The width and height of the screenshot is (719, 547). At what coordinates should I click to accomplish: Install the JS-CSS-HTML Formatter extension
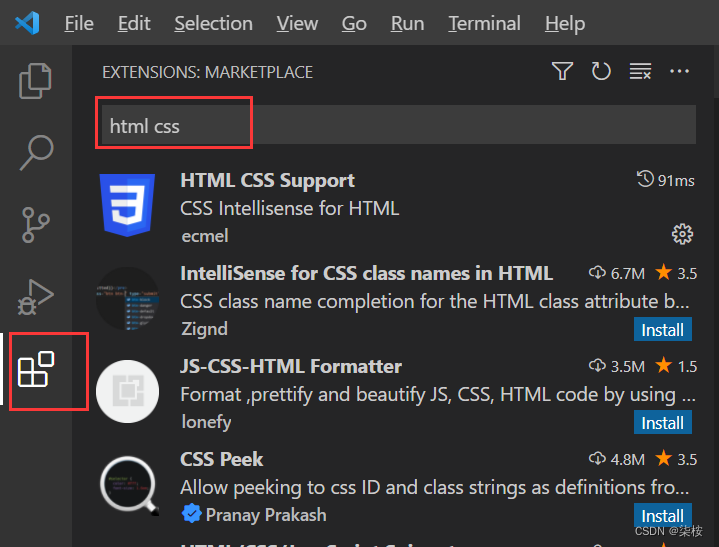(x=663, y=422)
